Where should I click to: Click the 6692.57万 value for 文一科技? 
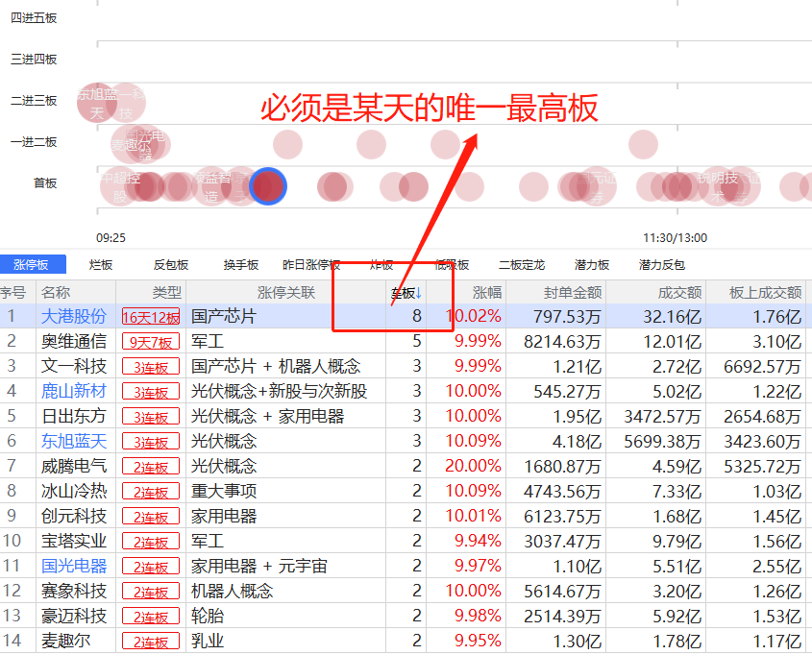(x=762, y=366)
